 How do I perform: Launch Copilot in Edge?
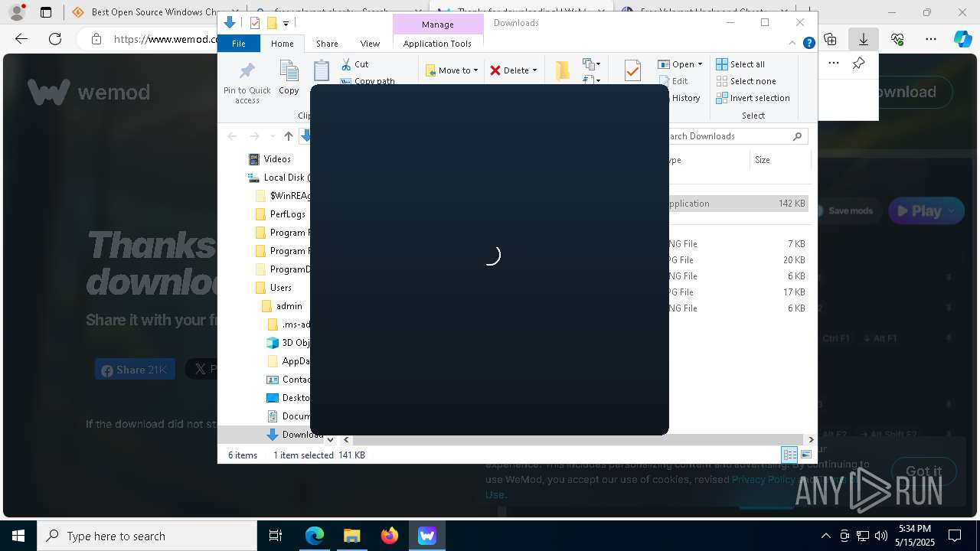962,39
